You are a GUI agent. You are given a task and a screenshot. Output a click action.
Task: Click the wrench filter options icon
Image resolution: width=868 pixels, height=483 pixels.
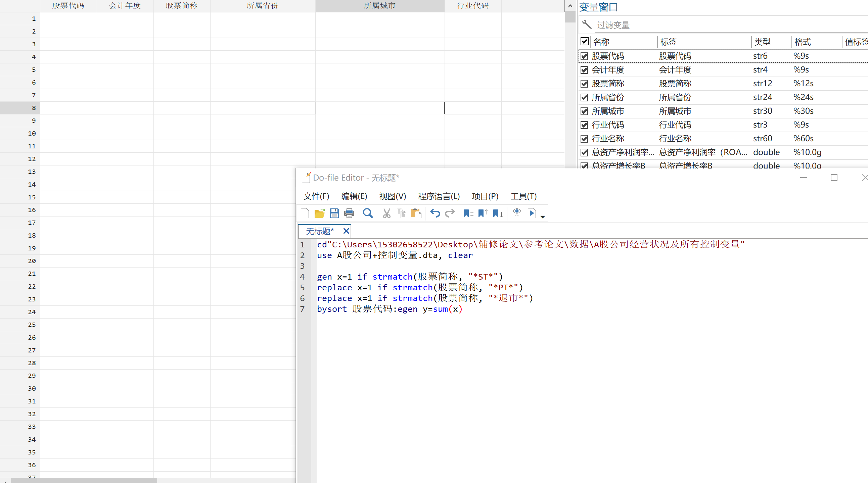(x=586, y=25)
